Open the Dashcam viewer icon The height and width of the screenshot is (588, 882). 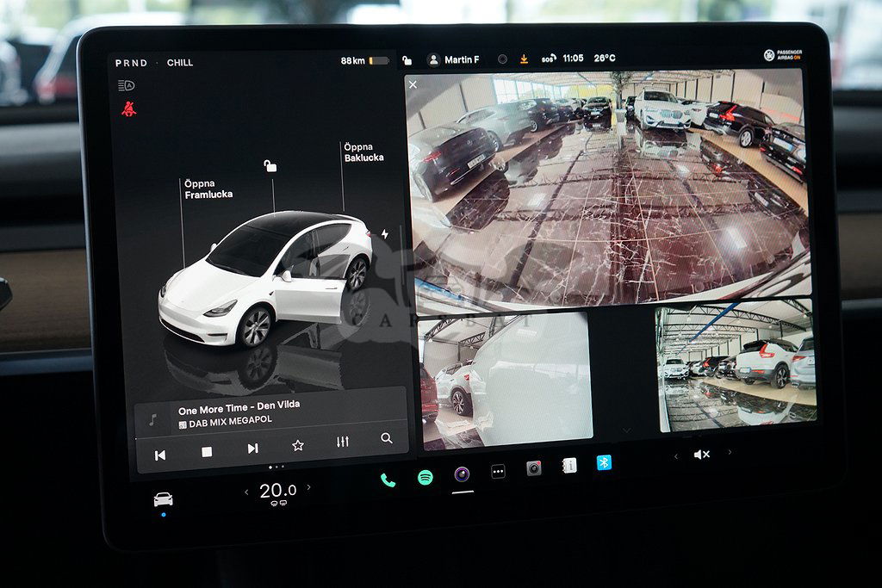tap(534, 468)
